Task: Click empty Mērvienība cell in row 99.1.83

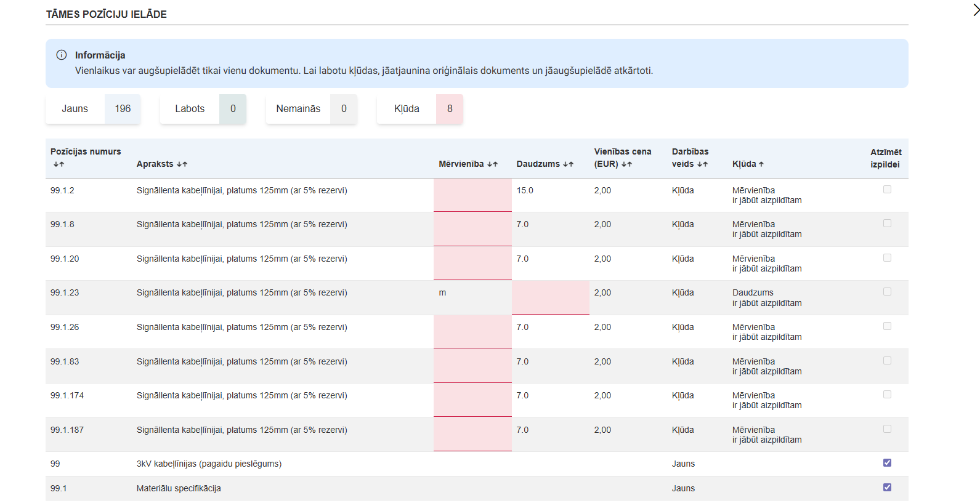Action: (472, 366)
